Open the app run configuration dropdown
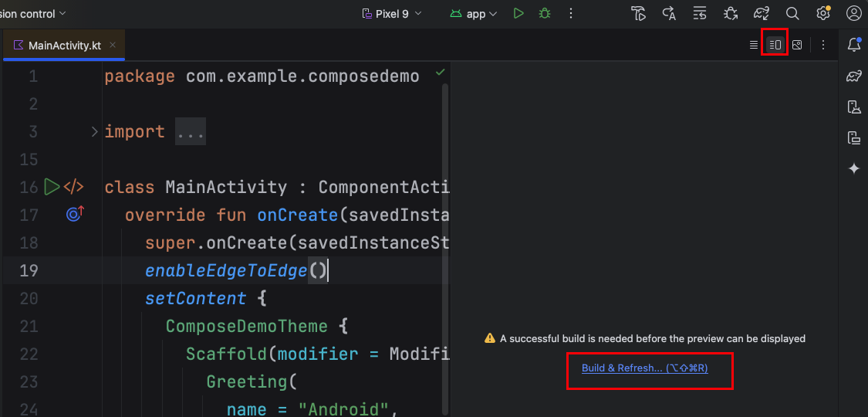The width and height of the screenshot is (868, 417). pyautogui.click(x=475, y=14)
